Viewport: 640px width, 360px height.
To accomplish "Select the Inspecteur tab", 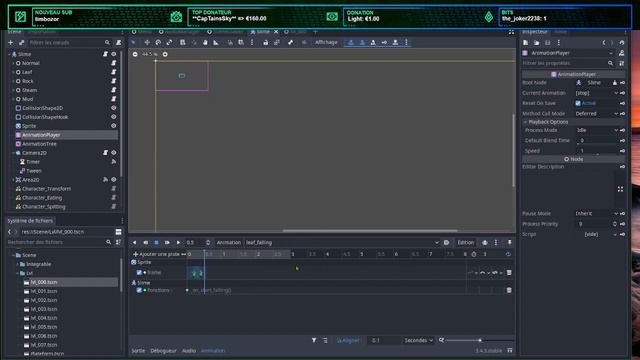I will [x=535, y=32].
